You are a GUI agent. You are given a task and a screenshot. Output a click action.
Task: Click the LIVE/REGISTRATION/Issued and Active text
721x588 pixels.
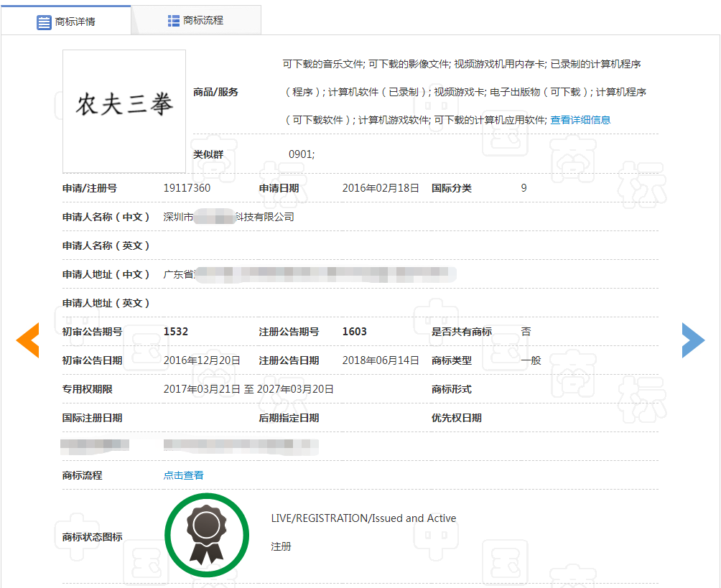363,518
